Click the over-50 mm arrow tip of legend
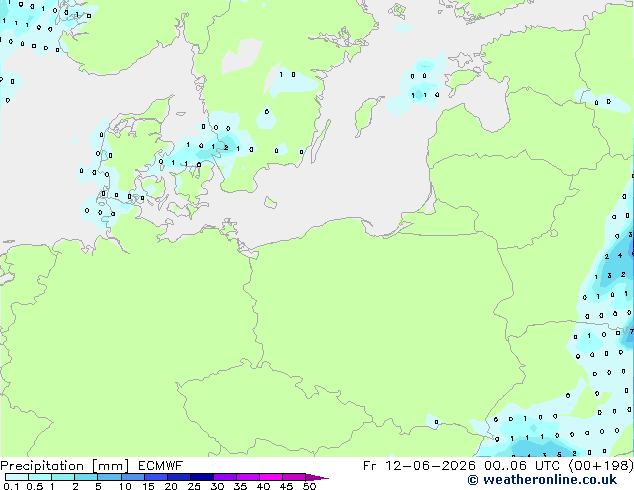 click(317, 477)
